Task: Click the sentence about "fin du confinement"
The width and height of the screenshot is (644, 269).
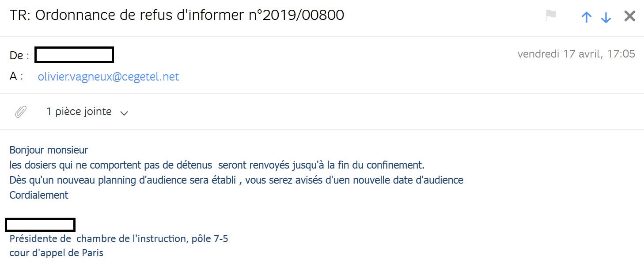Action: coord(216,165)
